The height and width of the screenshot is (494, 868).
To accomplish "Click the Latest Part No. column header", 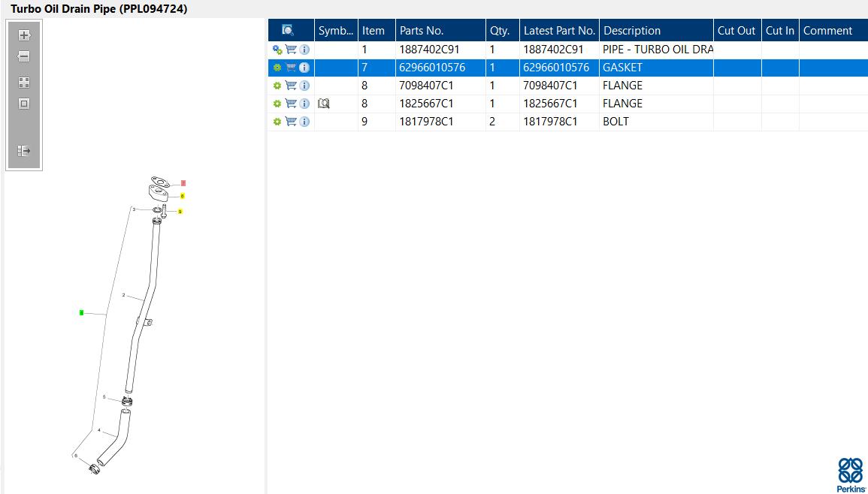I will pyautogui.click(x=560, y=31).
